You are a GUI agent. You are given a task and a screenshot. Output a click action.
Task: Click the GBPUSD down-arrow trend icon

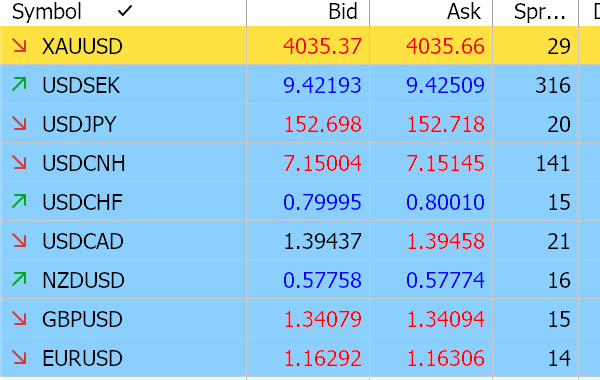[x=19, y=319]
